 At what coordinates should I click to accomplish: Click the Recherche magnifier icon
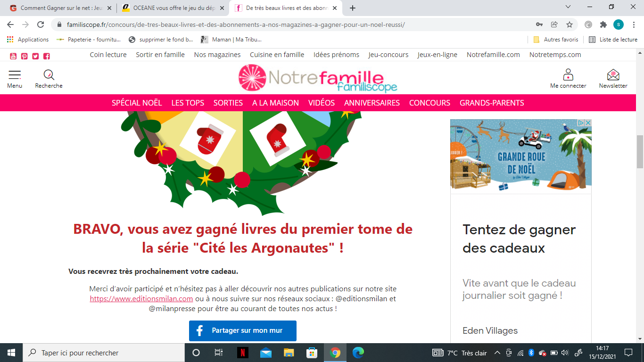pos(49,75)
